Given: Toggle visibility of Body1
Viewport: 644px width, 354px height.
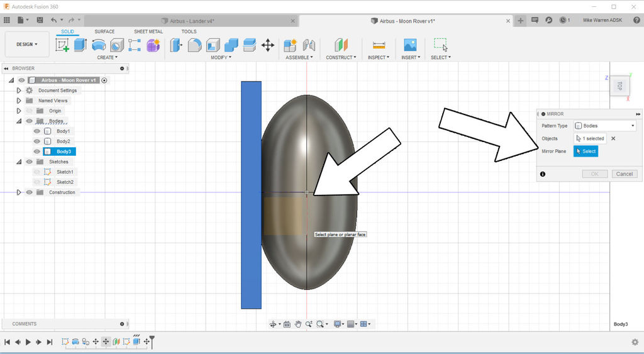Looking at the screenshot, I should pos(37,131).
